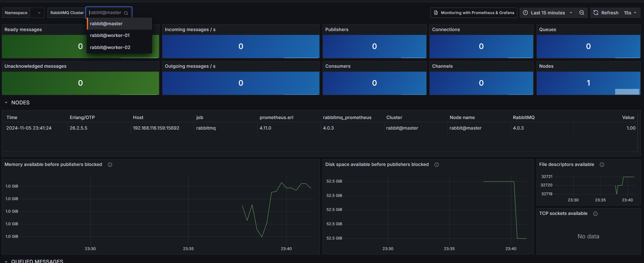
Task: Select rabbit@worker-01 from the cluster list
Action: 119,35
